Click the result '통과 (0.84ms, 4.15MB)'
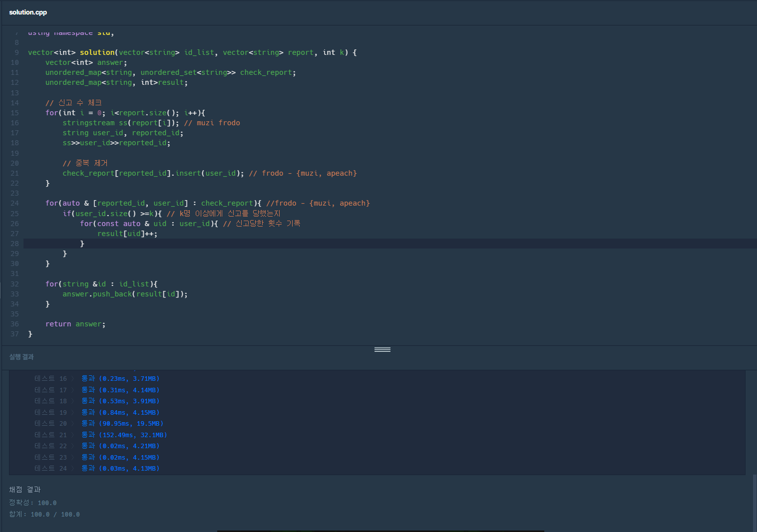Viewport: 757px width, 532px height. pyautogui.click(x=120, y=412)
